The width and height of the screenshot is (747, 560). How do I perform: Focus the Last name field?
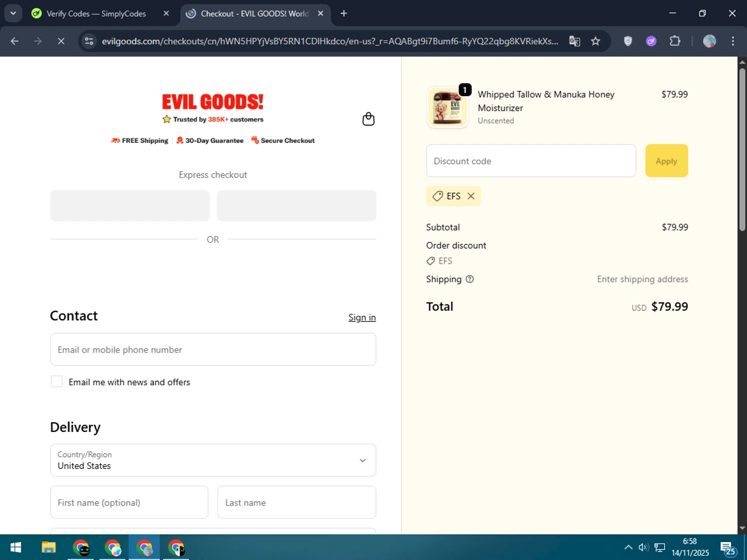pos(297,502)
